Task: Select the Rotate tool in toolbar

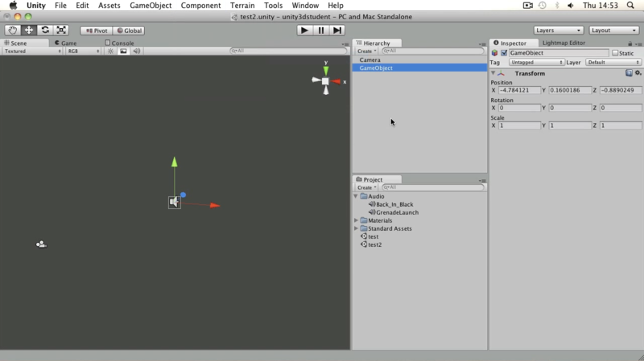Action: pos(45,30)
